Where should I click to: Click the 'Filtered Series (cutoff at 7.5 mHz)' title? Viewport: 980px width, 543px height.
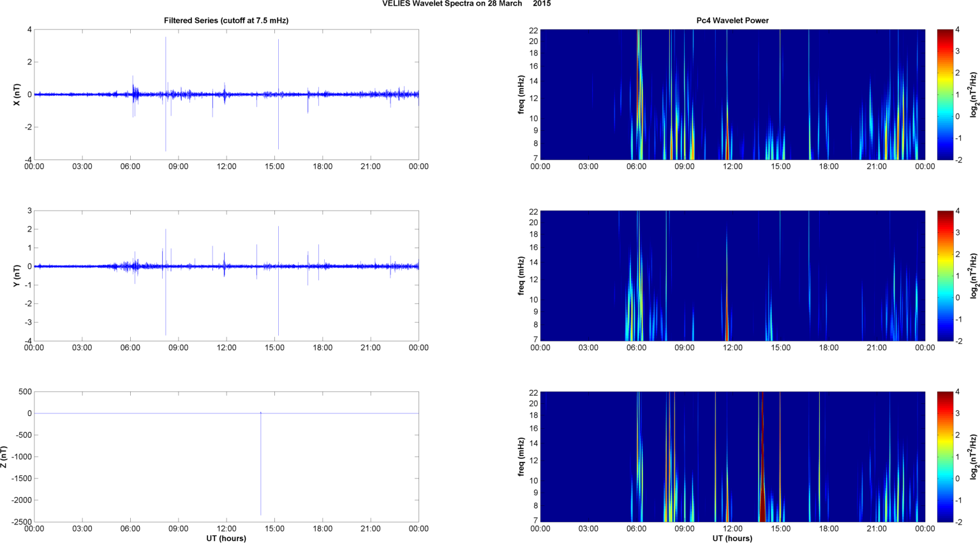pos(226,20)
